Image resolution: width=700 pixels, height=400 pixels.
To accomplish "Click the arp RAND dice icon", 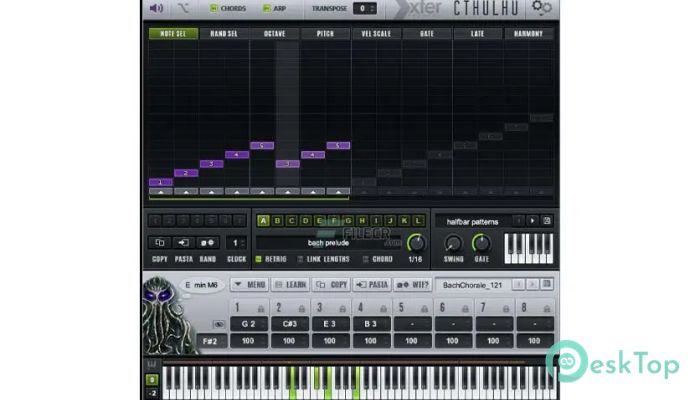I will 208,243.
